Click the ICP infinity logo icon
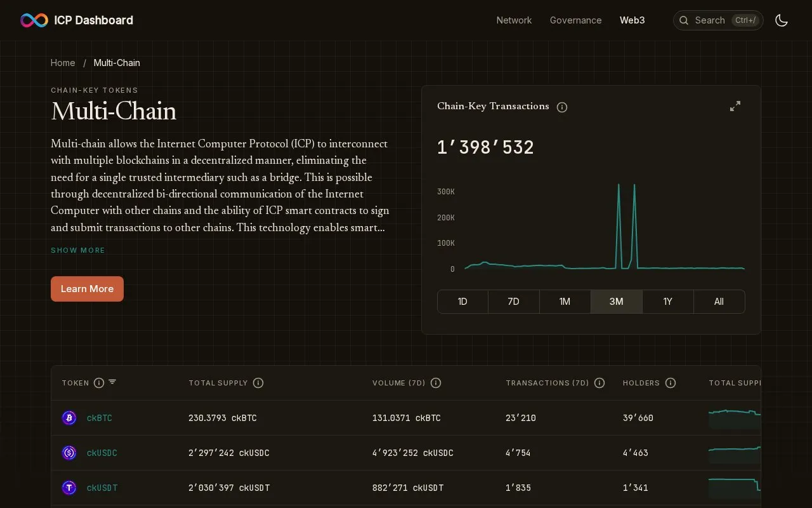Screen dimensions: 812x508 [x=34, y=20]
